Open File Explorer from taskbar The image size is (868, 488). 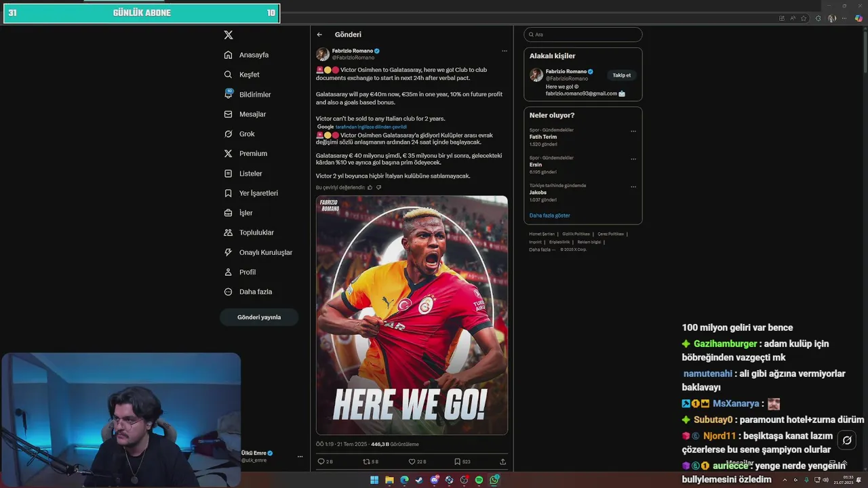click(x=389, y=480)
